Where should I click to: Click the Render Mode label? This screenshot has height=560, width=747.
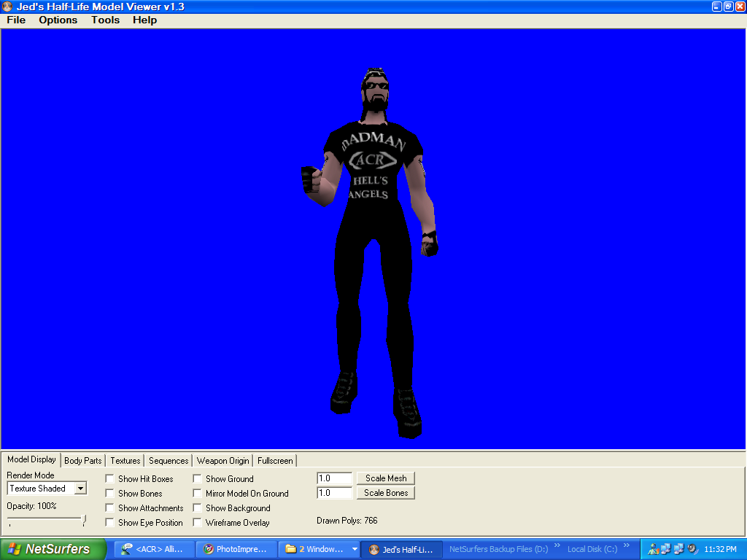pyautogui.click(x=31, y=475)
